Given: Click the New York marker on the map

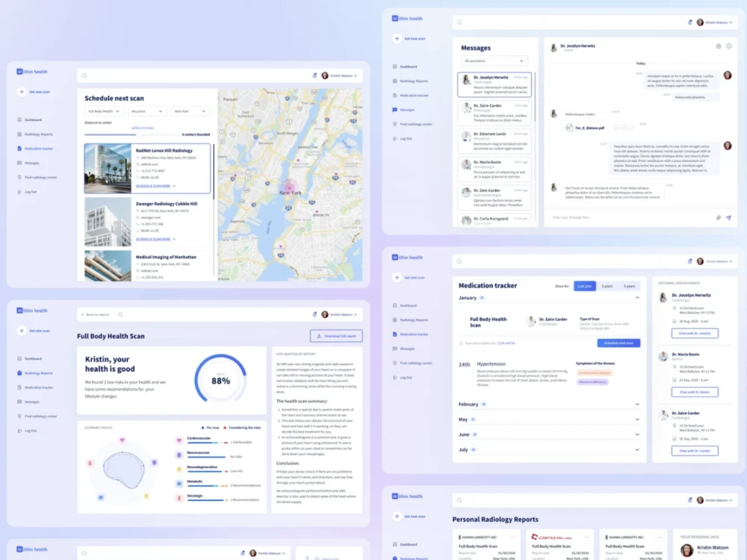Looking at the screenshot, I should [288, 187].
